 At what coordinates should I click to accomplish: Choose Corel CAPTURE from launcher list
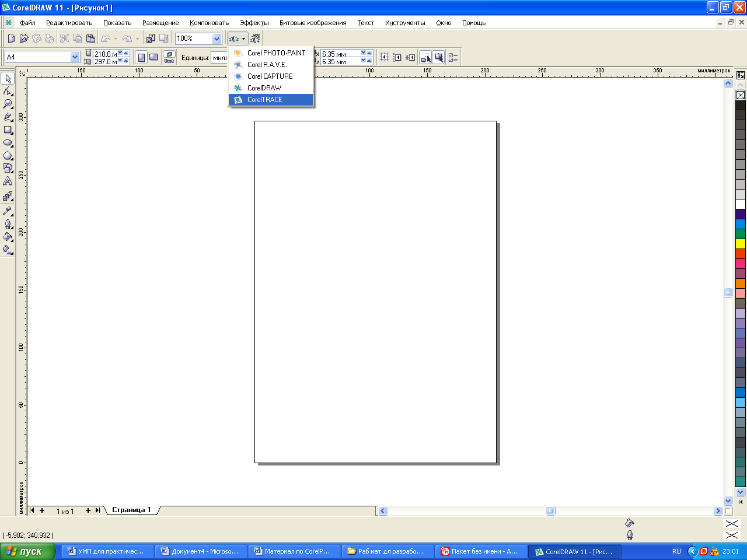(x=271, y=76)
